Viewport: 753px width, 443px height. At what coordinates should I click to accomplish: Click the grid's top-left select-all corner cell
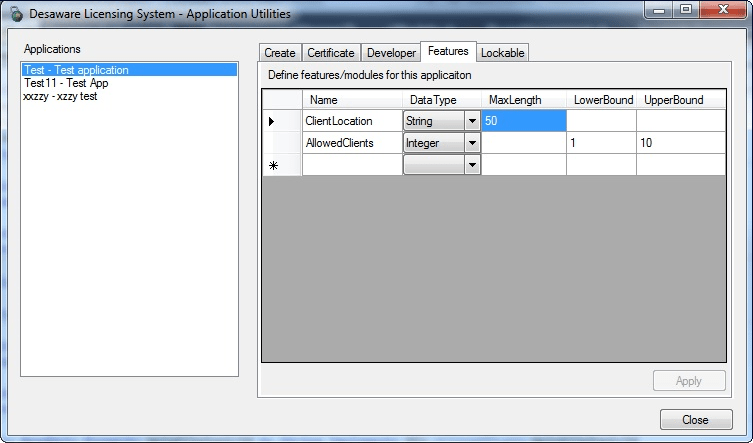click(x=282, y=99)
